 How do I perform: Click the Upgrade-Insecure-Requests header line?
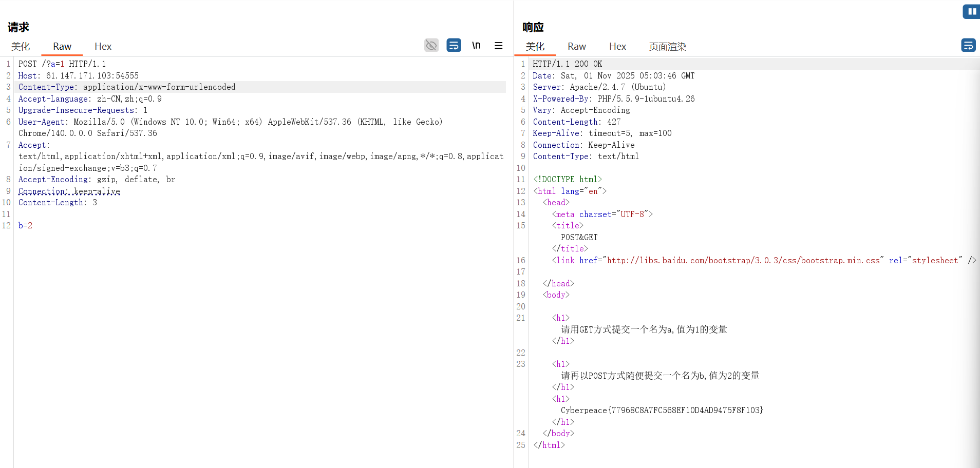tap(83, 110)
